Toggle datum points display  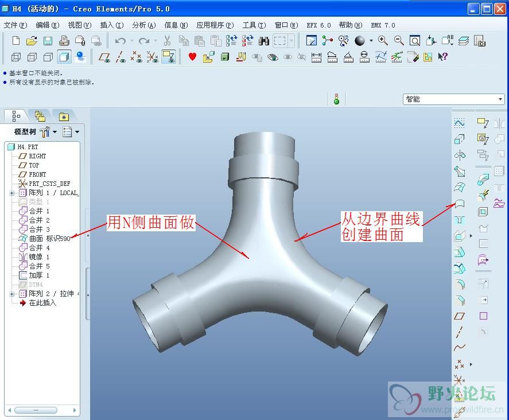[137, 57]
